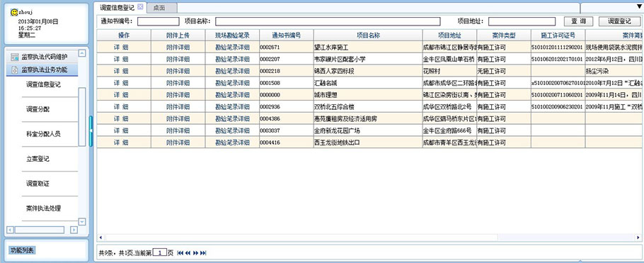Click the 项目地址 column header
644x263 pixels.
449,35
